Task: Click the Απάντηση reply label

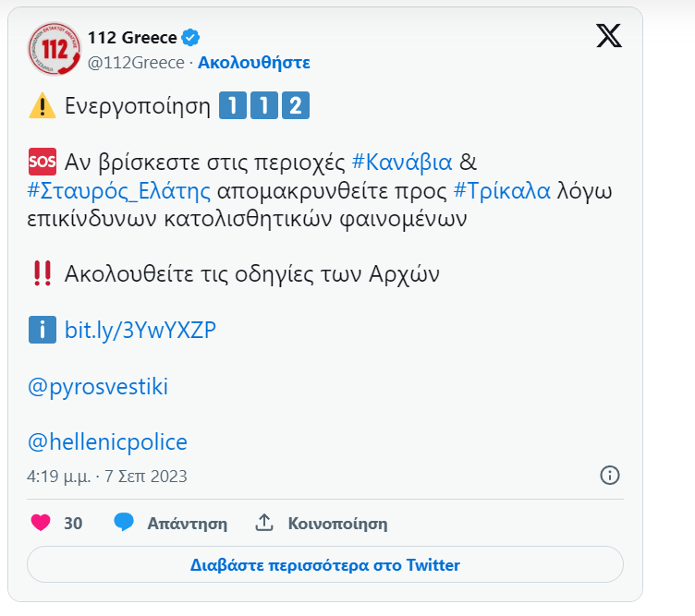Action: 188,524
